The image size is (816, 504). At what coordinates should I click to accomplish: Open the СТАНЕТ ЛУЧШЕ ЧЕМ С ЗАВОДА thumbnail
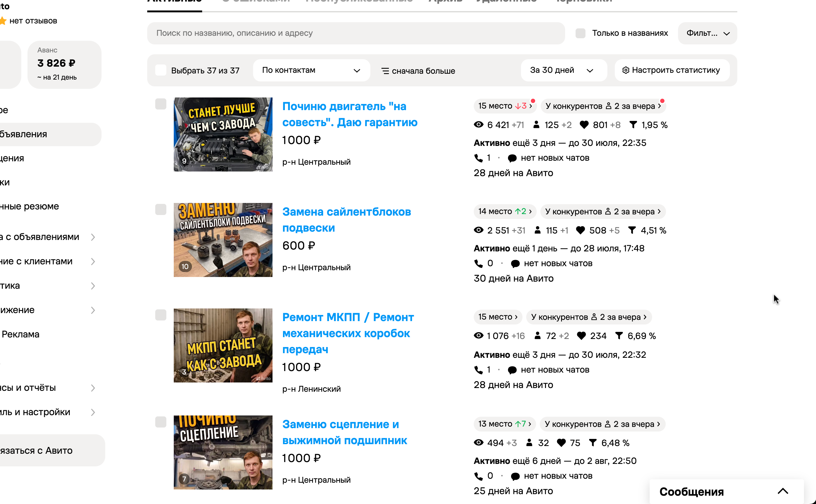point(223,134)
